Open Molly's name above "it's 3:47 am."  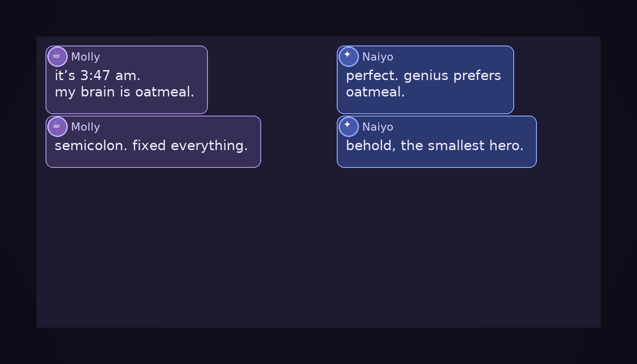86,57
